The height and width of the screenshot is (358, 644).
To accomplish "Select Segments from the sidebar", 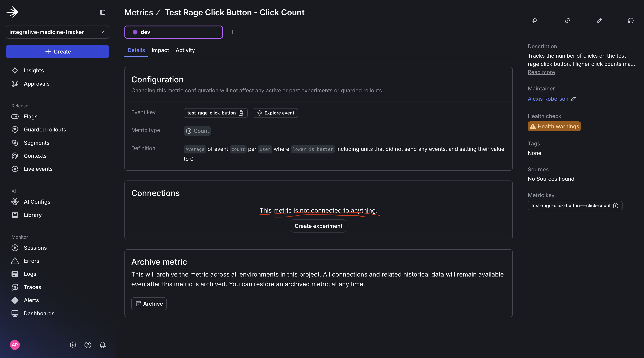I will tap(37, 143).
